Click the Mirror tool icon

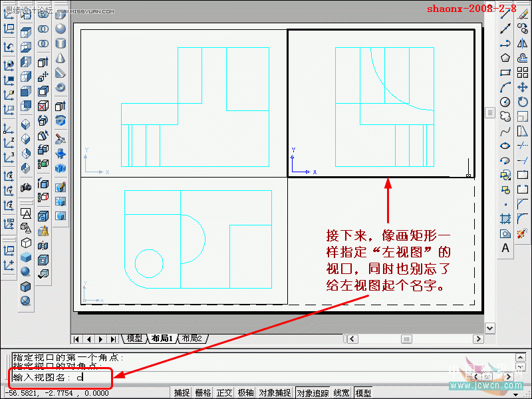pyautogui.click(x=523, y=43)
